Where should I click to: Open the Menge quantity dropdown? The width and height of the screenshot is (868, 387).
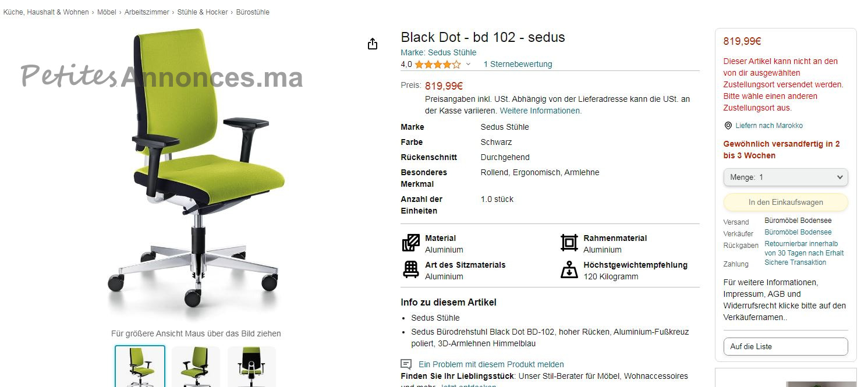coord(785,177)
